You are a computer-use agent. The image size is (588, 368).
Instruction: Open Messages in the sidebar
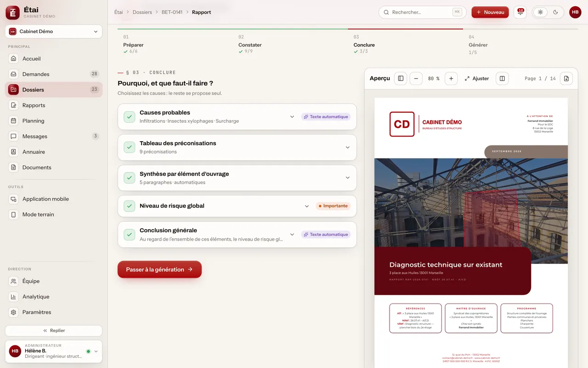click(x=54, y=136)
